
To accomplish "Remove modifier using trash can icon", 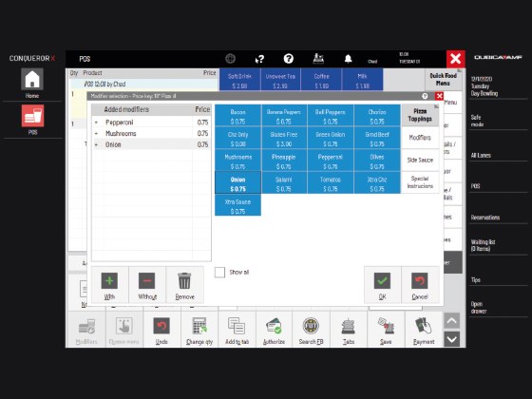I will 184,280.
